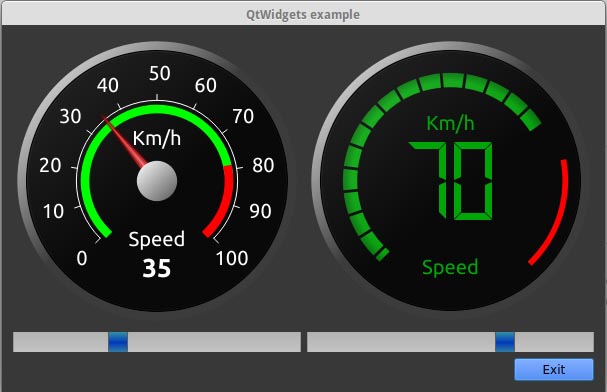Click the 20 mark on the analog dial
Image resolution: width=607 pixels, height=392 pixels.
50,165
